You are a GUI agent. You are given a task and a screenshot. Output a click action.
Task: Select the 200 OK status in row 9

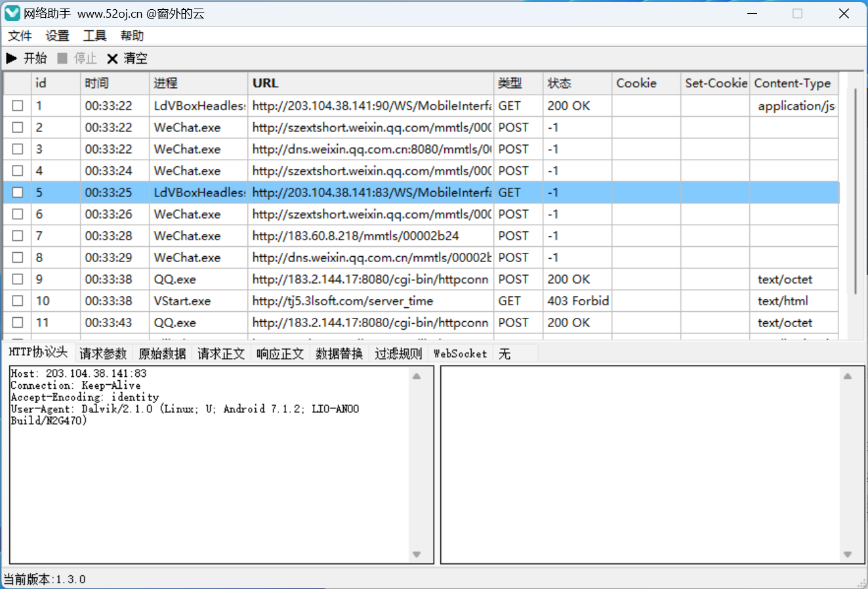pyautogui.click(x=577, y=279)
